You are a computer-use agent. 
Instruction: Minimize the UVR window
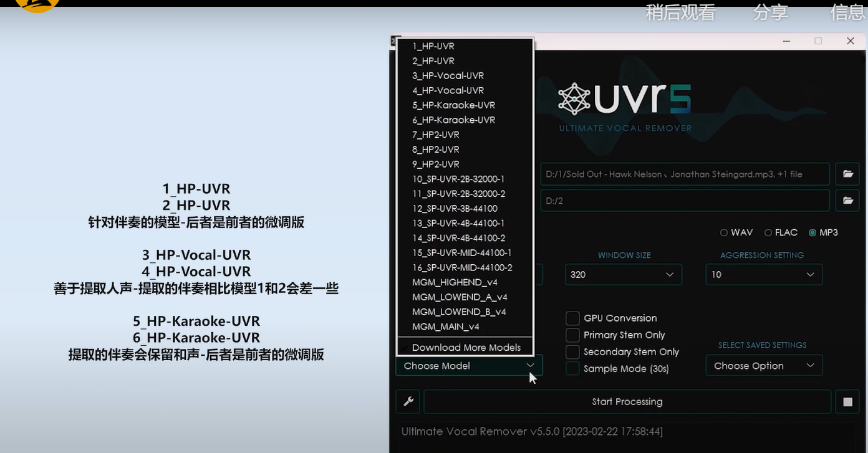click(787, 41)
